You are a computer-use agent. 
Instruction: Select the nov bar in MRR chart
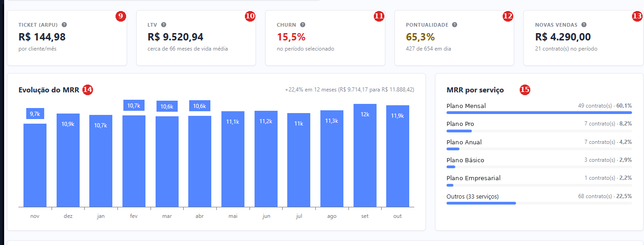pos(35,165)
